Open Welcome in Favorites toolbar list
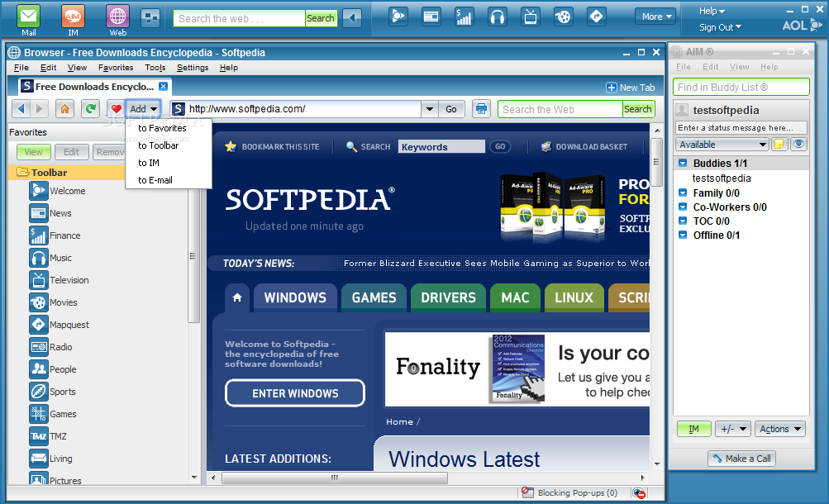 click(57, 191)
